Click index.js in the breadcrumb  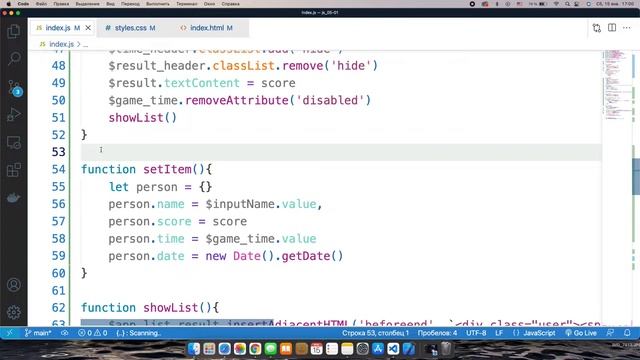[61, 44]
